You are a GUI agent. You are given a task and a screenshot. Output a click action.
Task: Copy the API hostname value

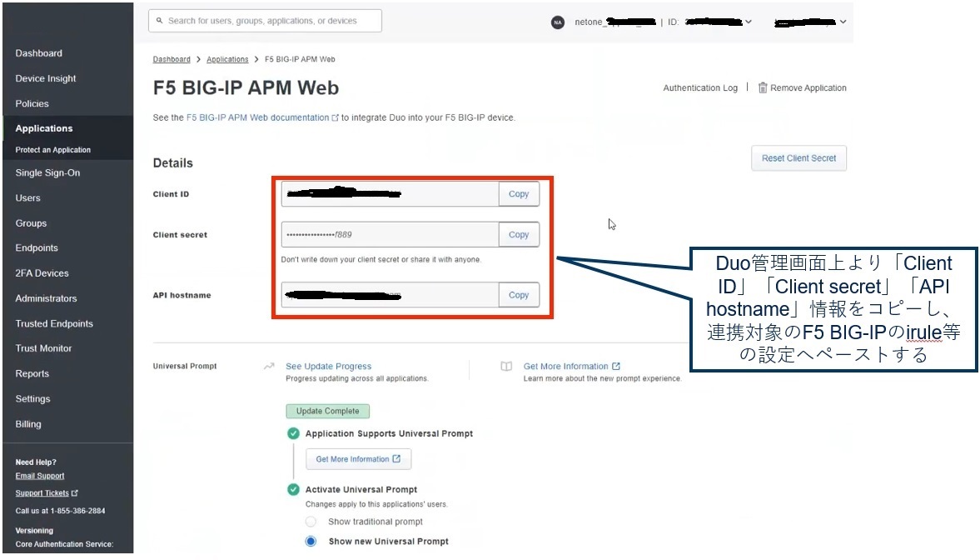(519, 295)
